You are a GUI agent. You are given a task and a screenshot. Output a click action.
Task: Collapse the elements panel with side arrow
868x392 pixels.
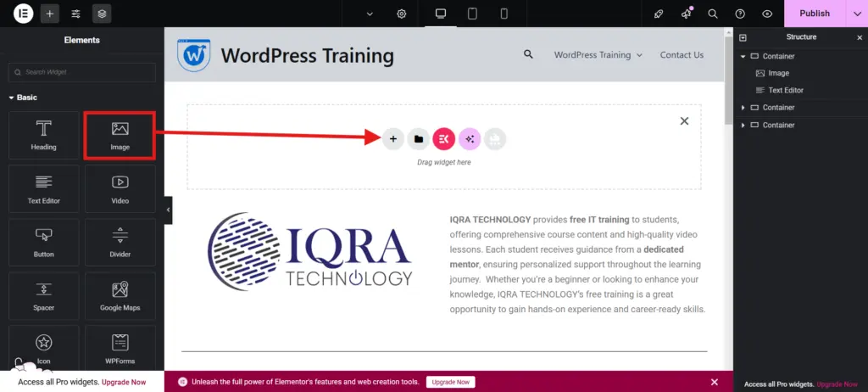tap(169, 210)
